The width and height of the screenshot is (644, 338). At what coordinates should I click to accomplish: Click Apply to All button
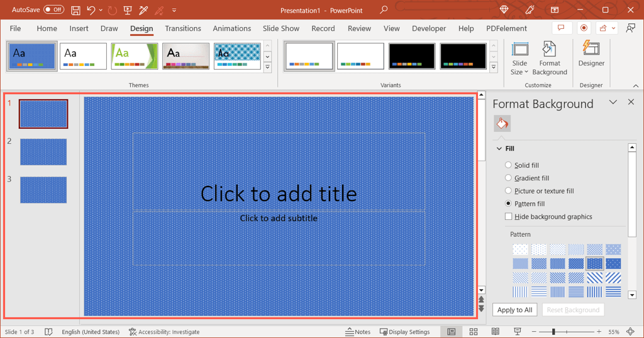(514, 310)
